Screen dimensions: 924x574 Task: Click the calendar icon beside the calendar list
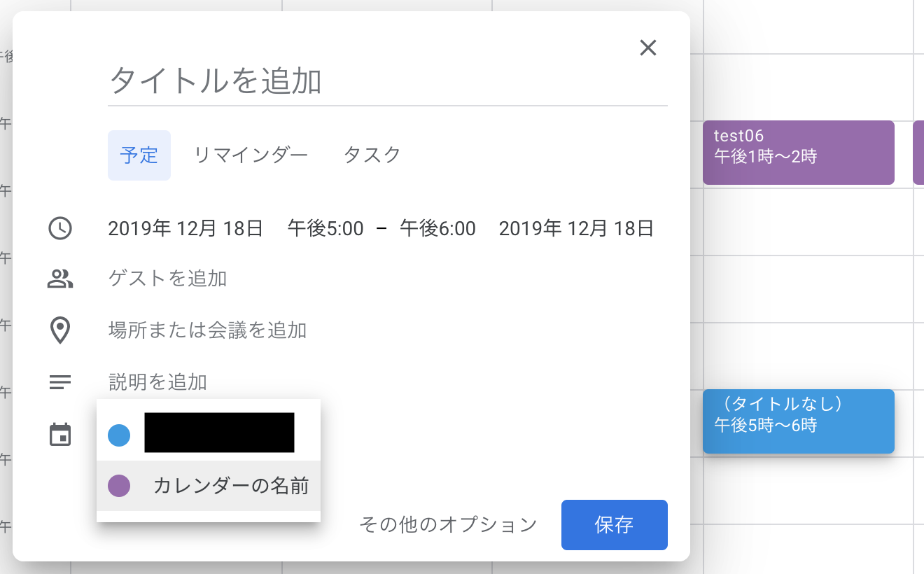tap(60, 435)
